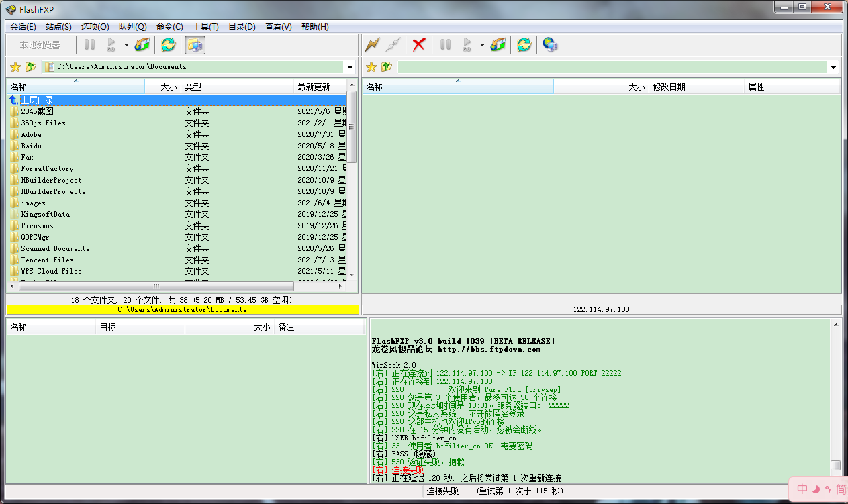This screenshot has width=848, height=504.
Task: Click the right pane up-folder icon
Action: point(386,67)
